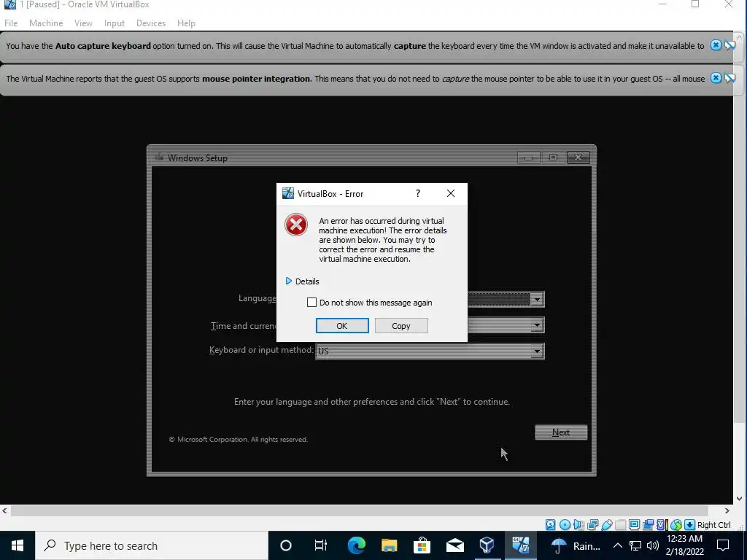Expand the Details section in error dialog
Image resolution: width=747 pixels, height=560 pixels.
click(302, 281)
